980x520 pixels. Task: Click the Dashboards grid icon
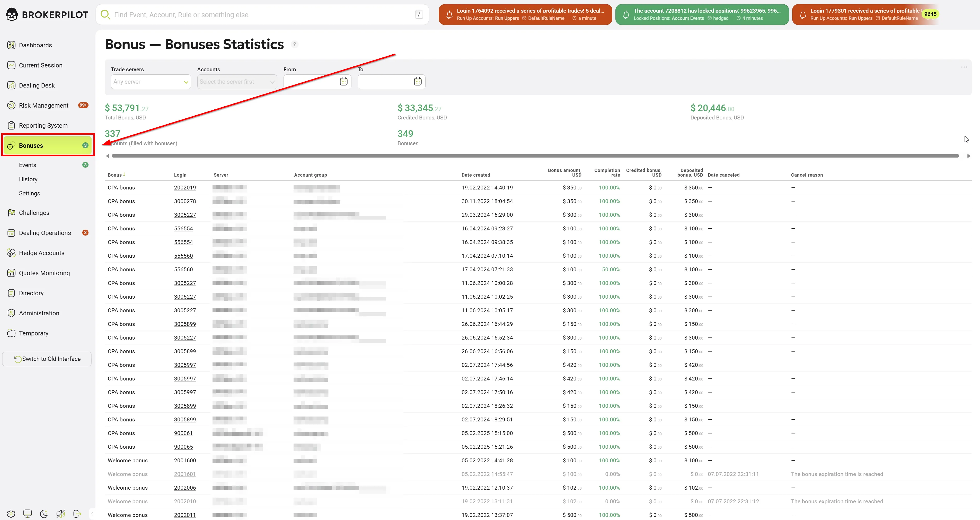[11, 45]
